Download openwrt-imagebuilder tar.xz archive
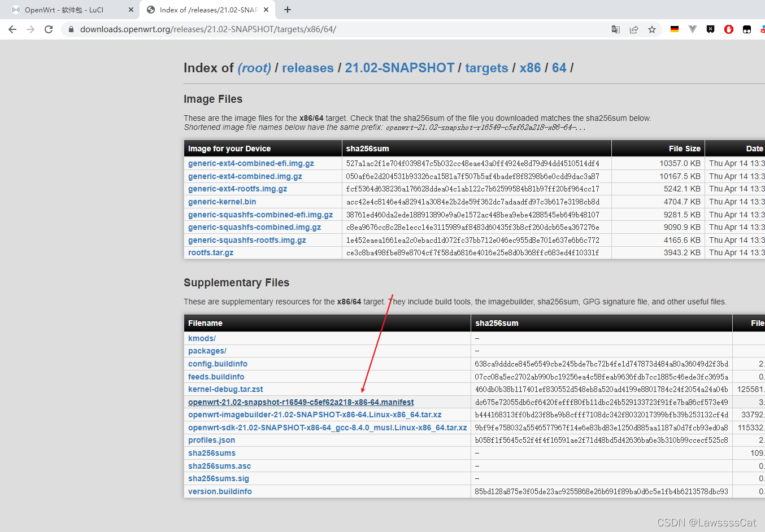This screenshot has width=765, height=532. pyautogui.click(x=315, y=415)
